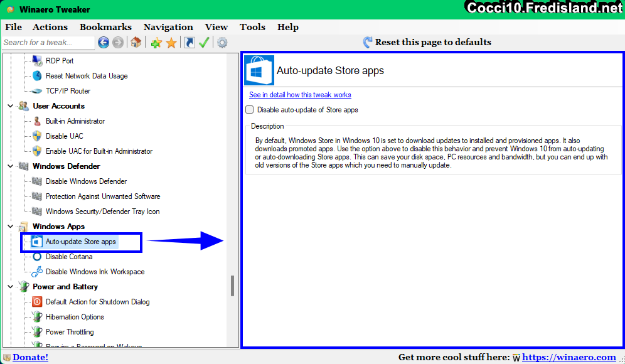Click the RDP Port icon

click(37, 61)
